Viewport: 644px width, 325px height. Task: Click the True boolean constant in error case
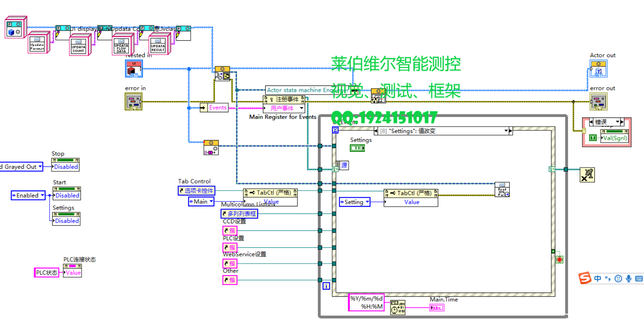[593, 138]
